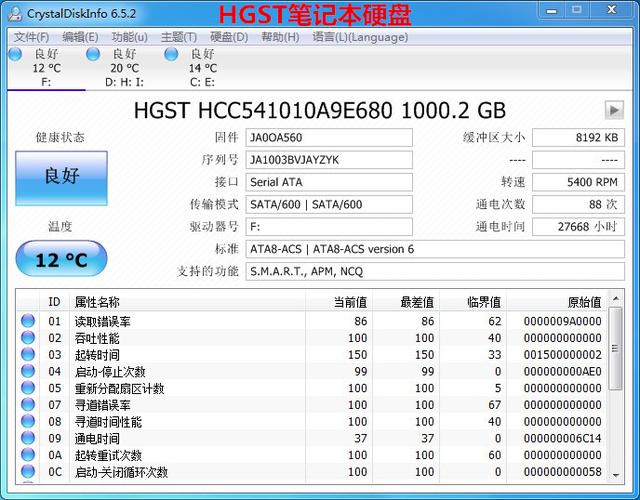Click the serial number field JA1003BVJAYZYK
This screenshot has width=640, height=500.
coord(329,160)
